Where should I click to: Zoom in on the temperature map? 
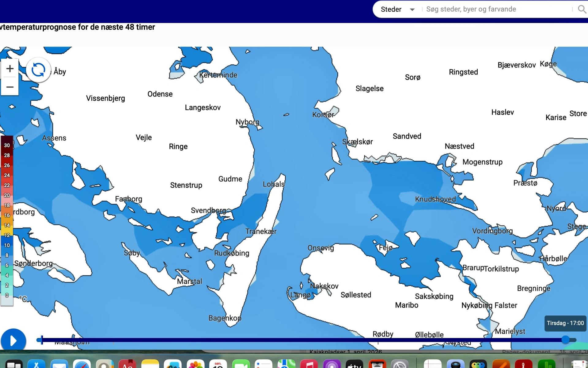click(x=10, y=69)
